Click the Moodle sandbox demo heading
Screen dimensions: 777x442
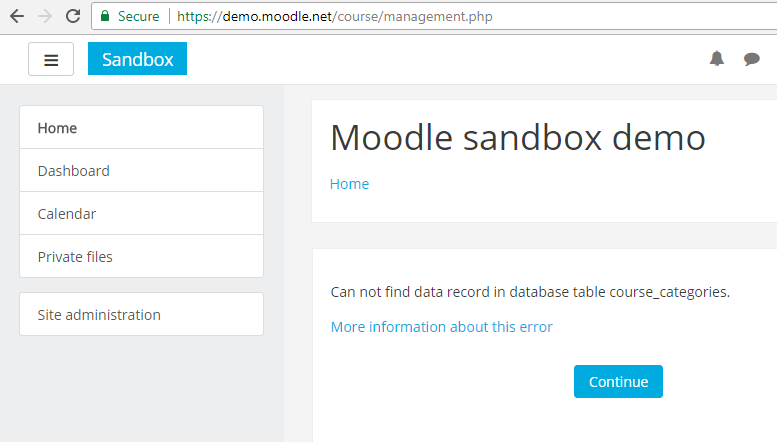518,137
